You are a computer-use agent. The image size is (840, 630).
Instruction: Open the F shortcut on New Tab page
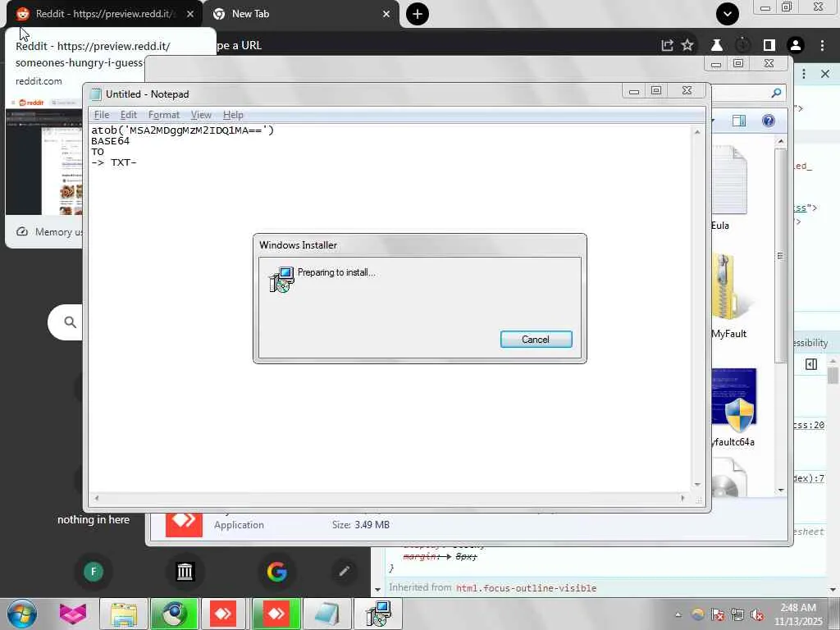click(94, 572)
